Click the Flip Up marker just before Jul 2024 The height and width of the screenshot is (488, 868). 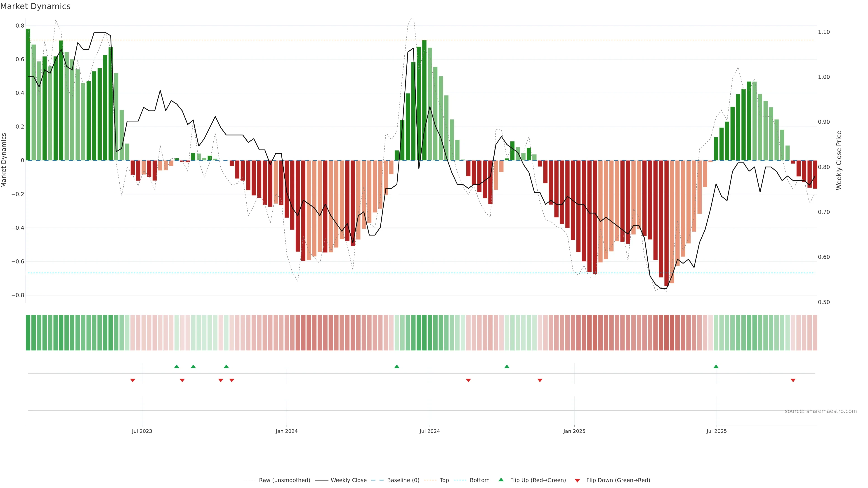(x=397, y=366)
